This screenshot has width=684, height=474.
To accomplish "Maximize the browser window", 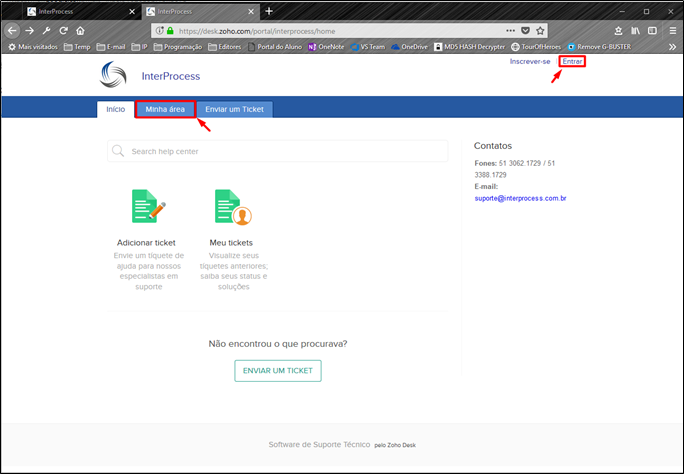I will 646,11.
